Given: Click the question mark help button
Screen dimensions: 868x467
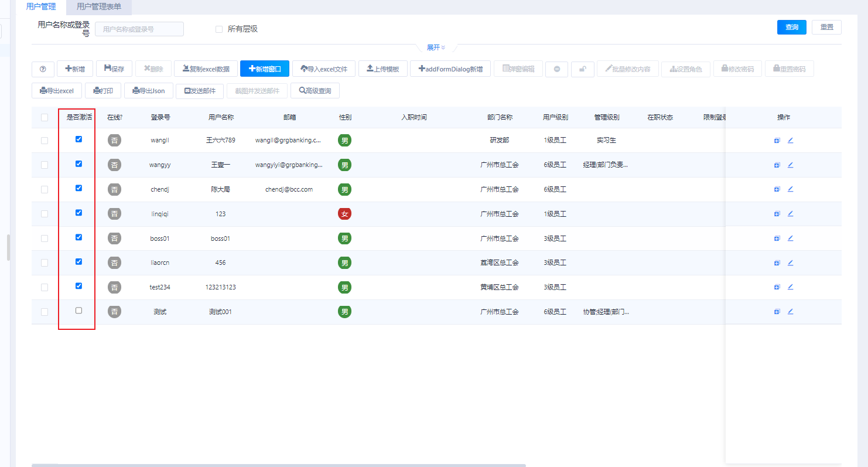Looking at the screenshot, I should pyautogui.click(x=43, y=69).
